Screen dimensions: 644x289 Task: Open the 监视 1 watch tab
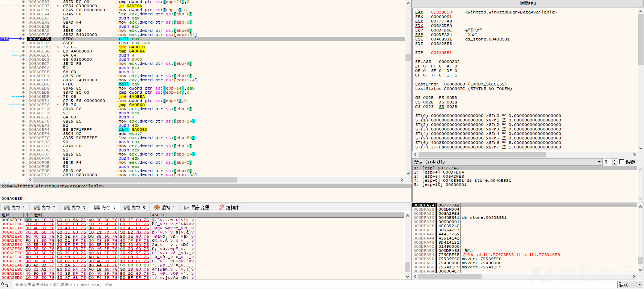click(x=165, y=208)
